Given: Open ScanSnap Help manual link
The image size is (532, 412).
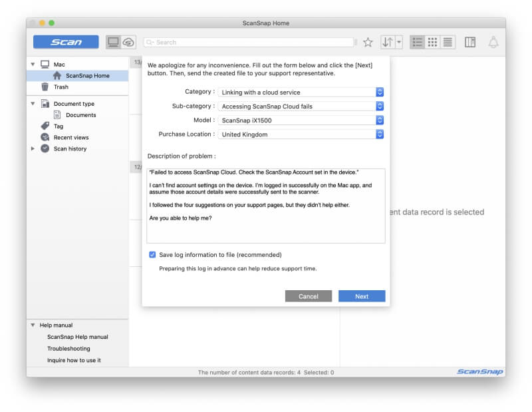Looking at the screenshot, I should 78,337.
